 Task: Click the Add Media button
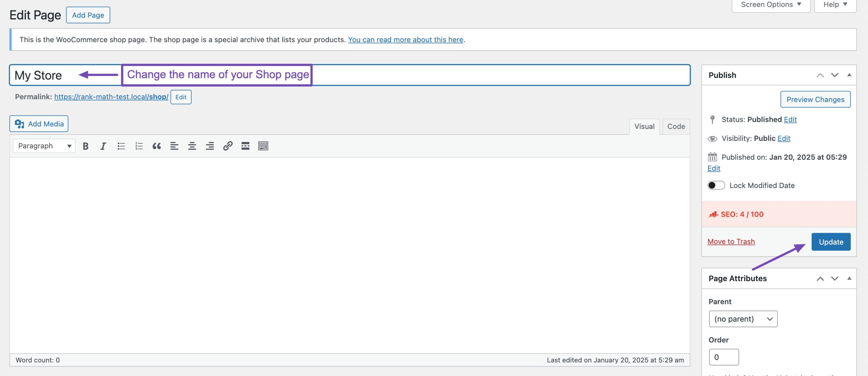click(x=39, y=124)
